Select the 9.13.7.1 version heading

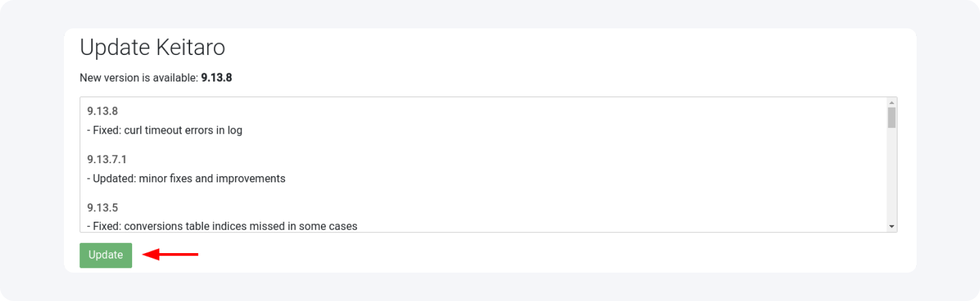(107, 159)
